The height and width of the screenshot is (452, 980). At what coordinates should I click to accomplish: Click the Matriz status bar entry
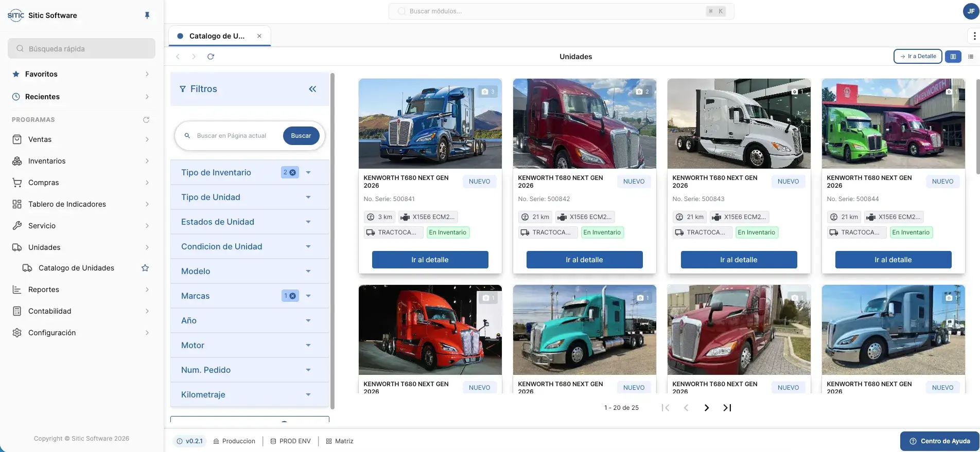[340, 441]
